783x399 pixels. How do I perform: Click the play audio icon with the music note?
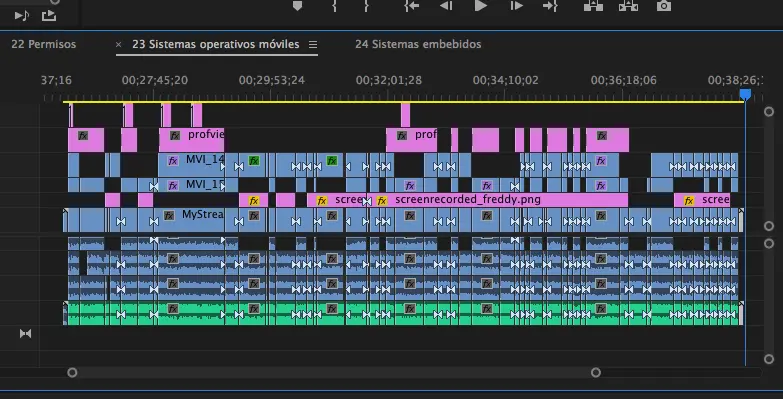click(21, 16)
